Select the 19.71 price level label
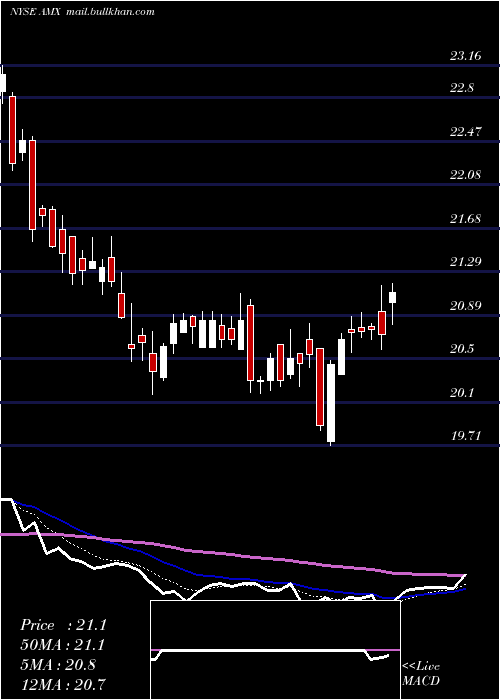 pos(466,436)
